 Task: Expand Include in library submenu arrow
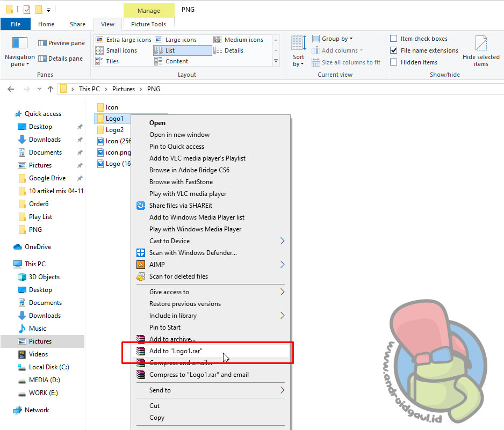(x=282, y=316)
